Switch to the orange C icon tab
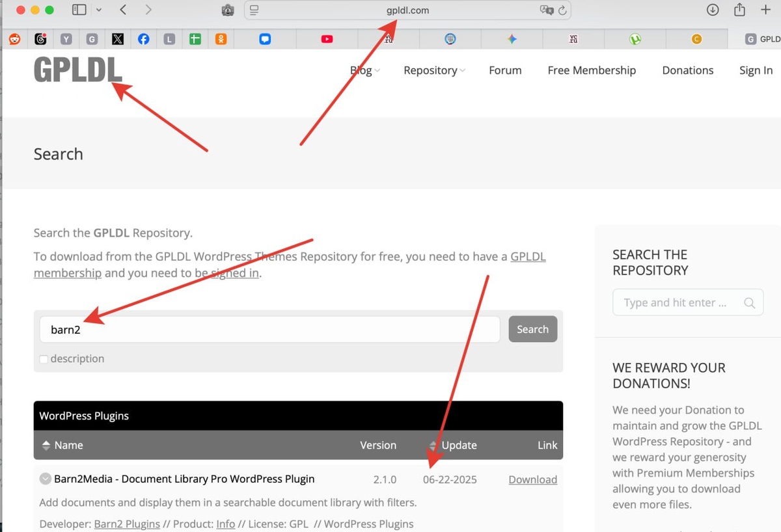The width and height of the screenshot is (781, 532). (696, 39)
